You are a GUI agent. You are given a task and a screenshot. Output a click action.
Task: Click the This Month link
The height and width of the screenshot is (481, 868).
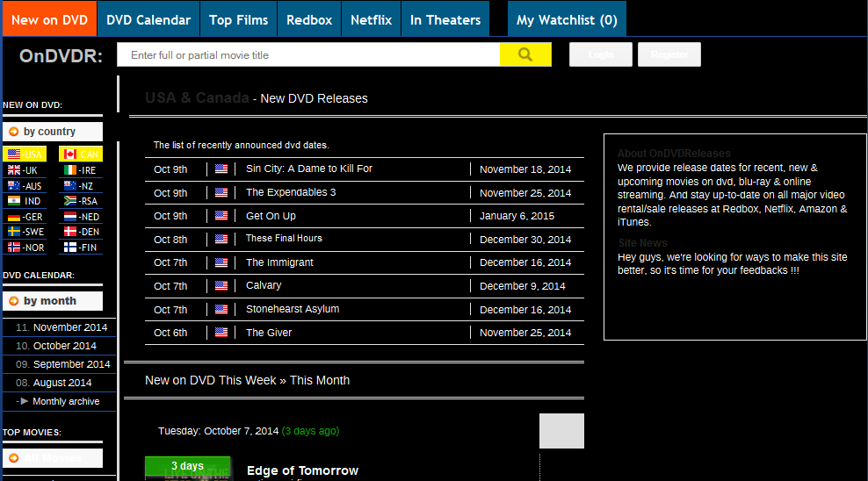pyautogui.click(x=320, y=380)
